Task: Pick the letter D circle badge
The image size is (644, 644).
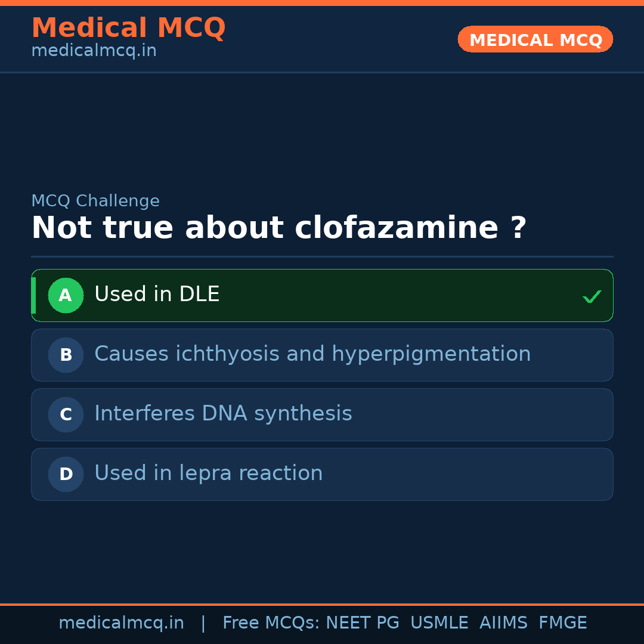Action: (66, 474)
